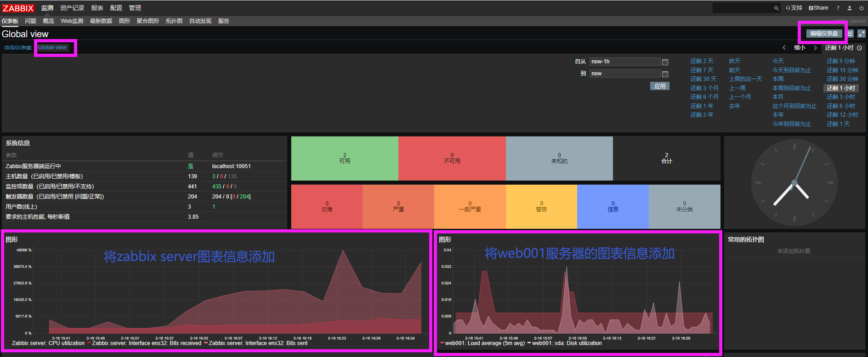Toggle the 还剩 1 小时 time selector tab
The width and height of the screenshot is (868, 357).
[x=843, y=48]
